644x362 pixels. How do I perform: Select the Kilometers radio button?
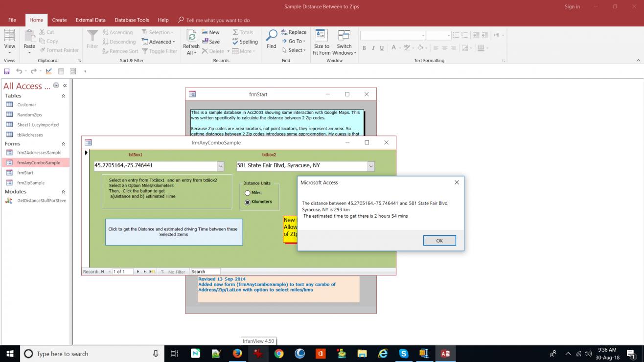[248, 202]
